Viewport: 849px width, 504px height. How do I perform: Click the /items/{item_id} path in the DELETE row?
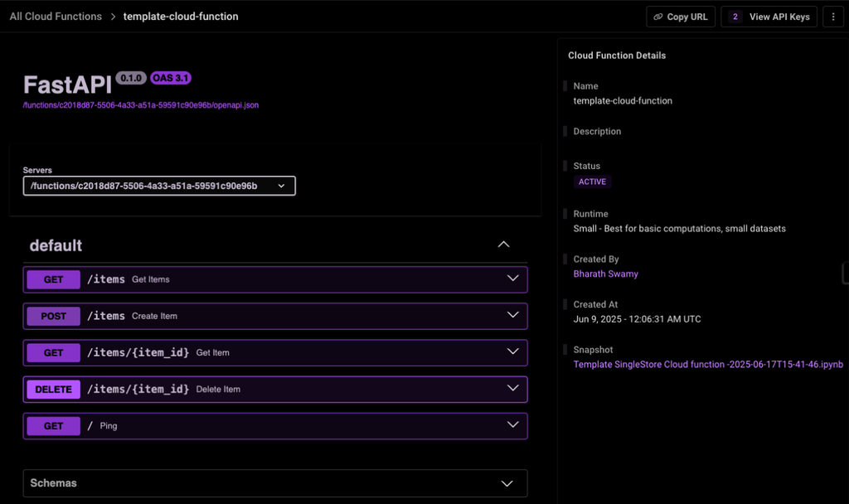(138, 390)
